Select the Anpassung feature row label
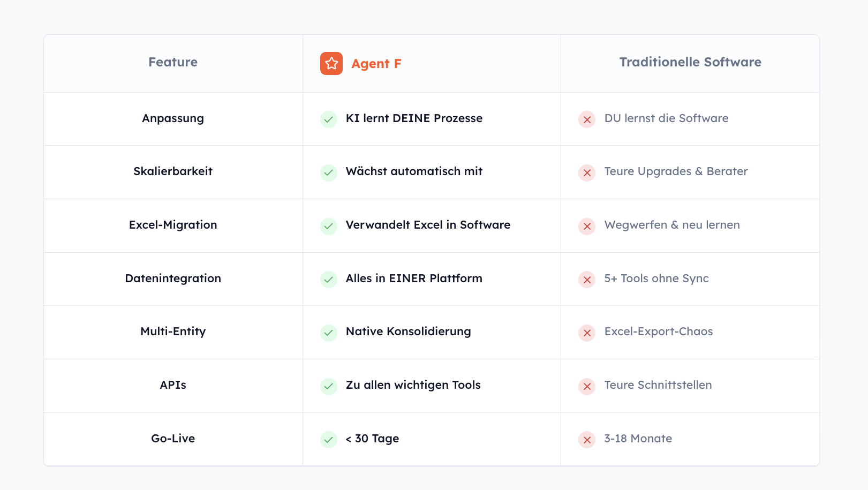This screenshot has width=868, height=490. pos(173,118)
